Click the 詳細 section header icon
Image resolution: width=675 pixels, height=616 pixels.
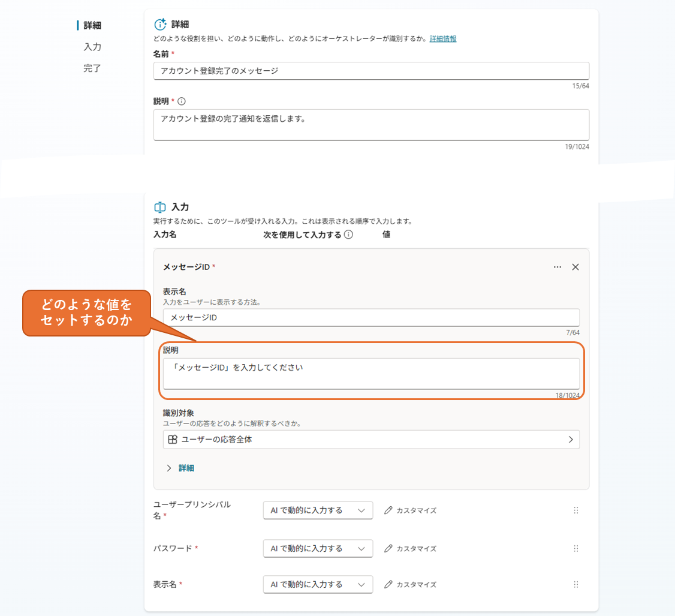coord(160,25)
